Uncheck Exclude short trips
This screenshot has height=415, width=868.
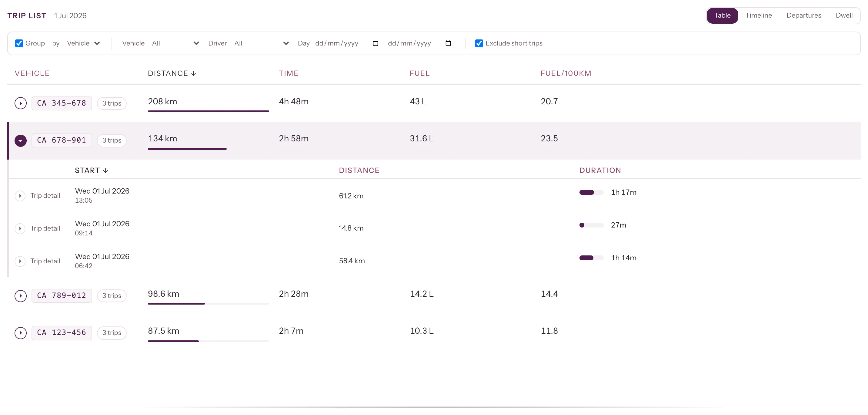pos(479,43)
